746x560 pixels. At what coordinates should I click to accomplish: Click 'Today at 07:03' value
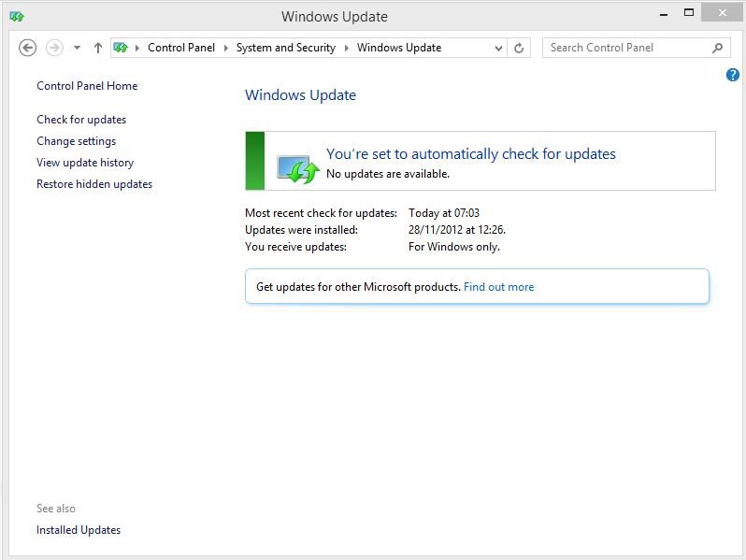point(444,213)
